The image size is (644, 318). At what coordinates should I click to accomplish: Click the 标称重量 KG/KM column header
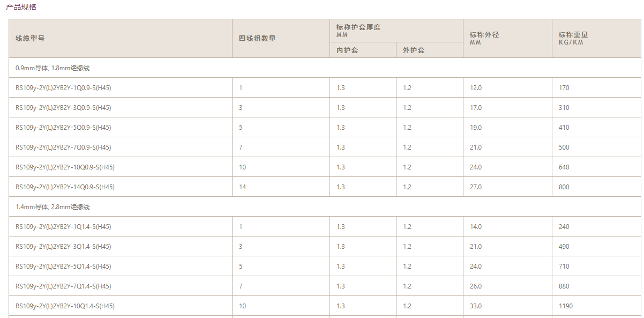point(573,38)
